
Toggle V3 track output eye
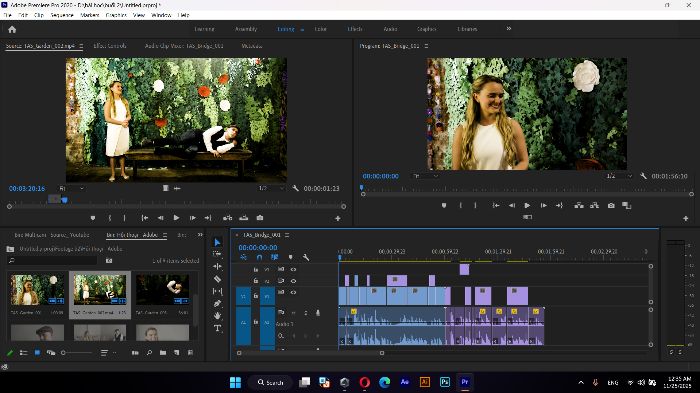(293, 269)
